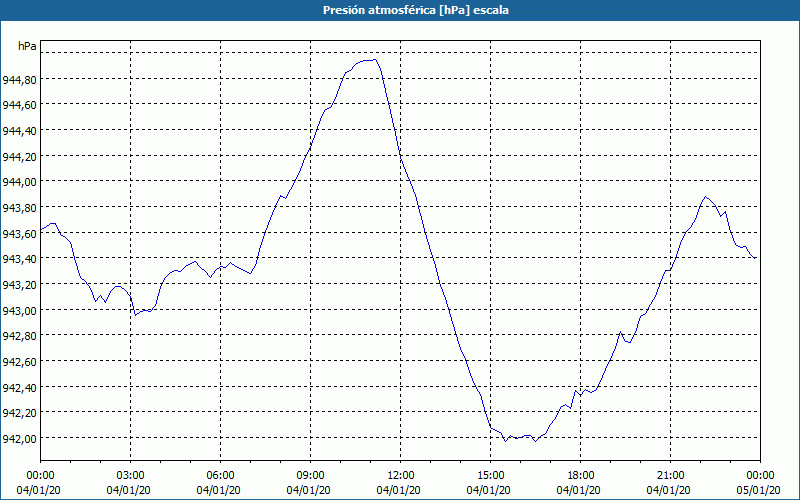Click the 12:00 time label
Image resolution: width=800 pixels, height=500 pixels.
(x=401, y=476)
